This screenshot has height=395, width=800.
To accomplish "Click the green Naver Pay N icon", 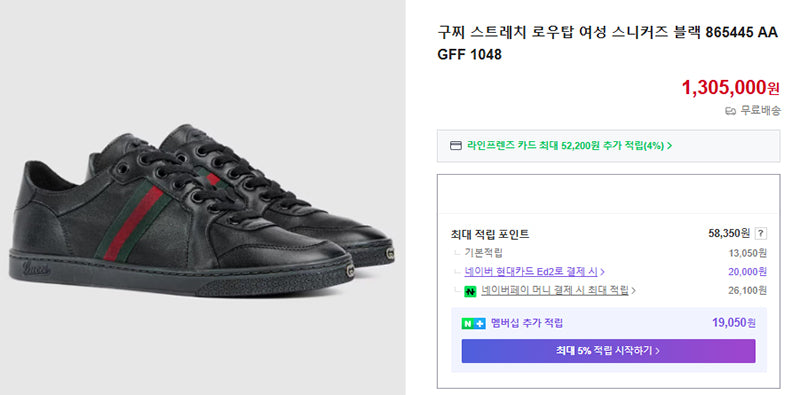I will click(470, 291).
